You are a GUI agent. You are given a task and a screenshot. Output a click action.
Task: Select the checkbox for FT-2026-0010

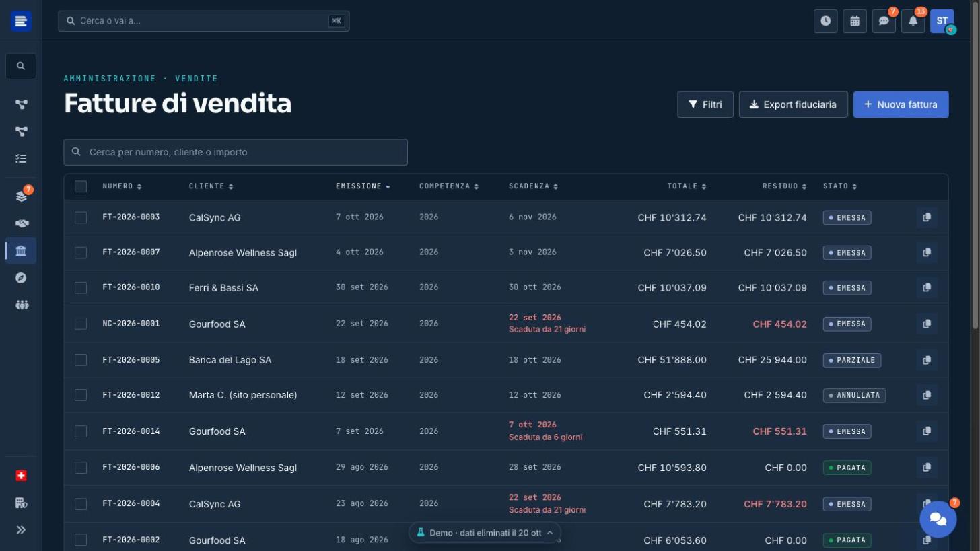[x=81, y=287]
